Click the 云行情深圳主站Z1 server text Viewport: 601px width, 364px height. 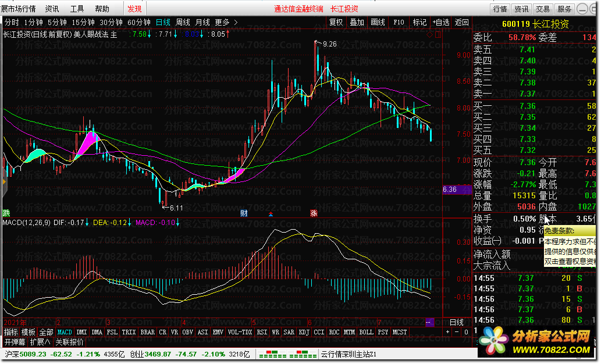tap(348, 354)
